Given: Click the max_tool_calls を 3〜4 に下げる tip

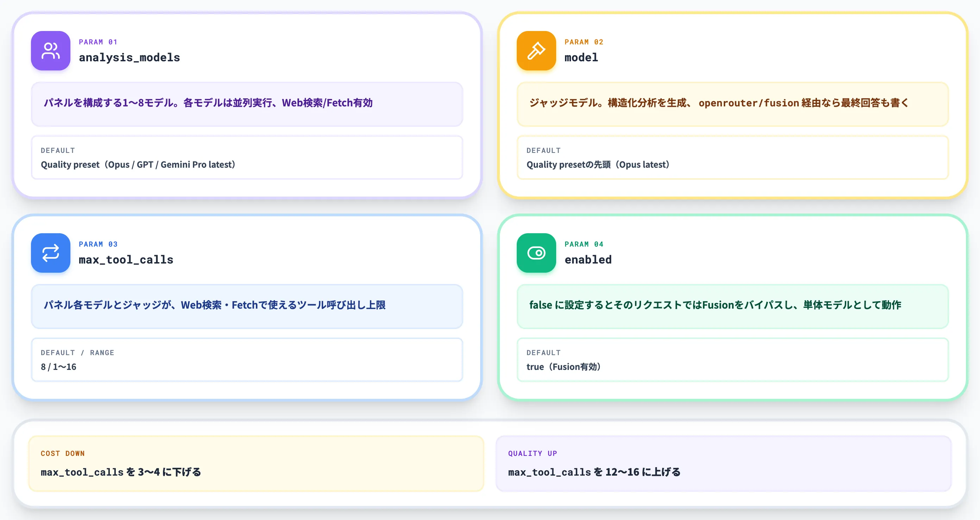Looking at the screenshot, I should click(121, 472).
